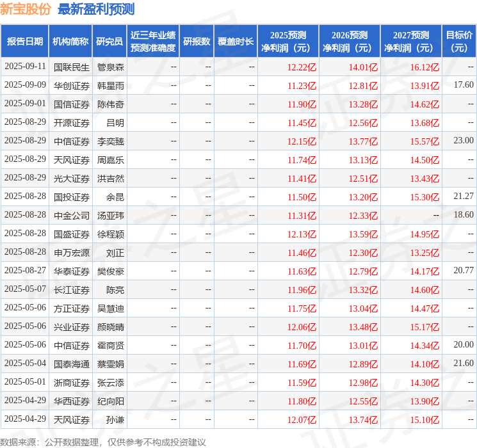Click the 国信证券 institution cell

[x=72, y=104]
